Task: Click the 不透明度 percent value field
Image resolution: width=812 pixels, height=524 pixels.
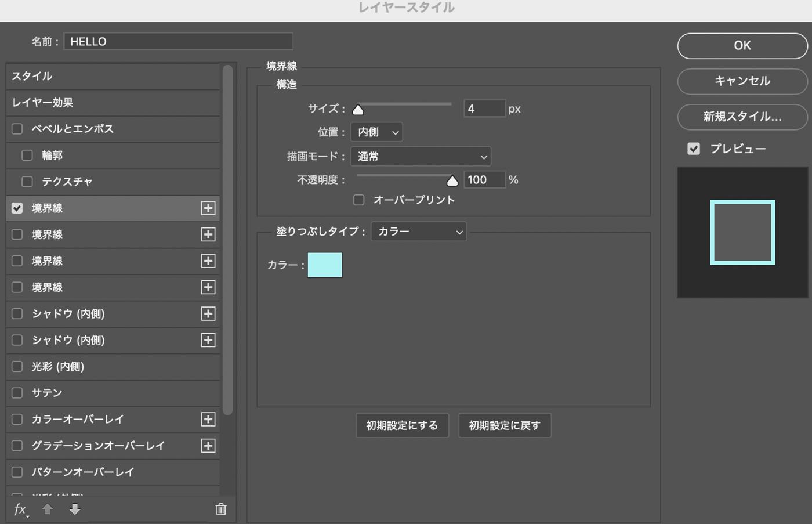Action: [x=485, y=180]
